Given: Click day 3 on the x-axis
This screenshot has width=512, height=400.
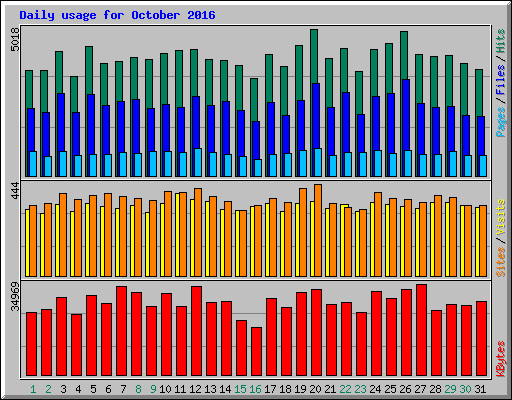Looking at the screenshot, I should point(63,389).
